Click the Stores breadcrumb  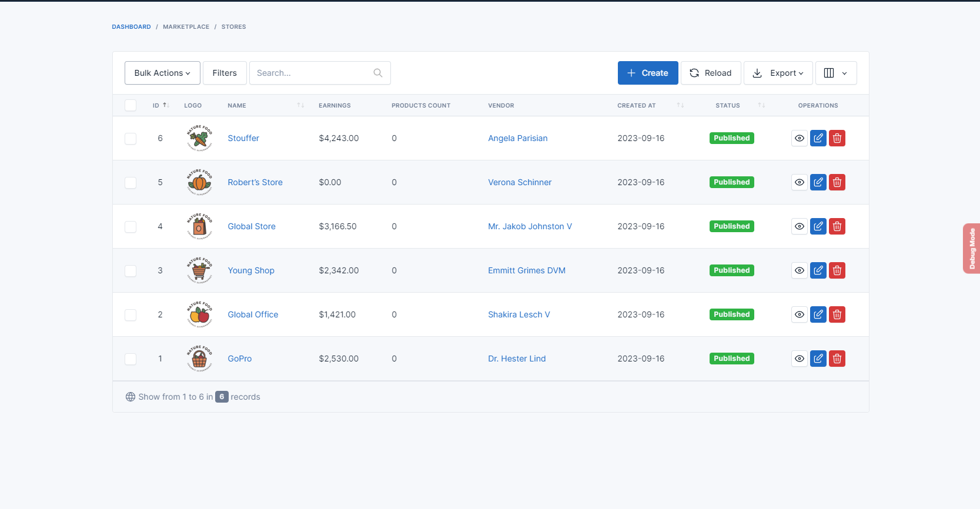(233, 27)
